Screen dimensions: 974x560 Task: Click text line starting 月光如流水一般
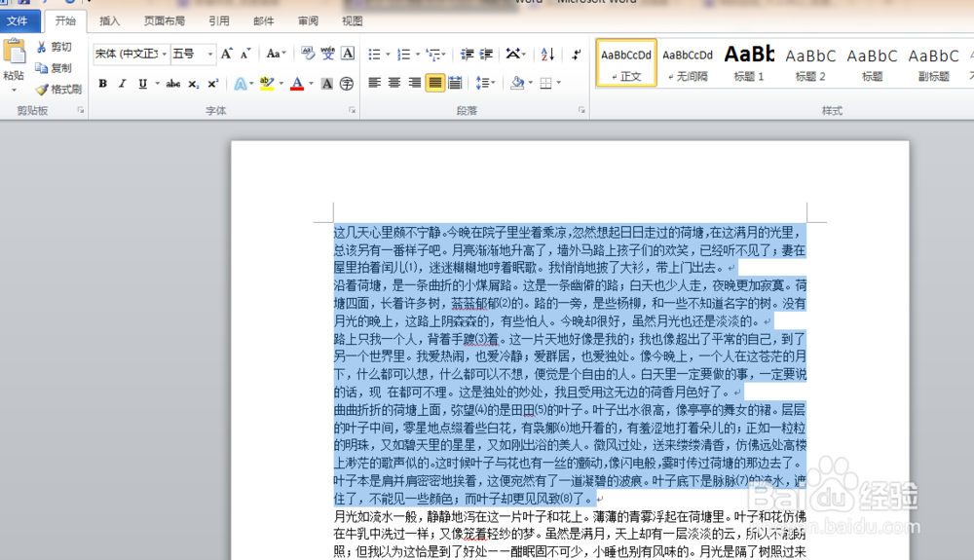coord(570,516)
